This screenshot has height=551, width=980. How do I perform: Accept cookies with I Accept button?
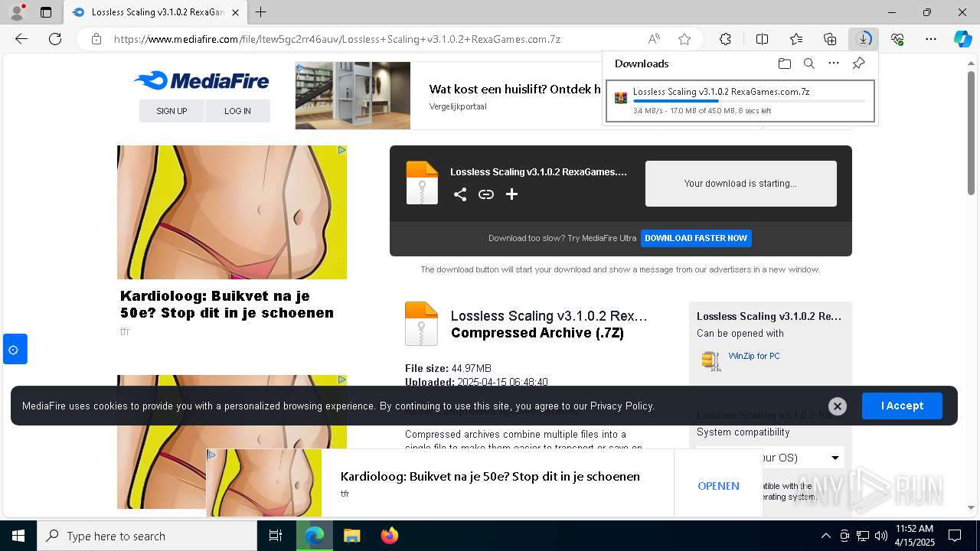pyautogui.click(x=902, y=406)
